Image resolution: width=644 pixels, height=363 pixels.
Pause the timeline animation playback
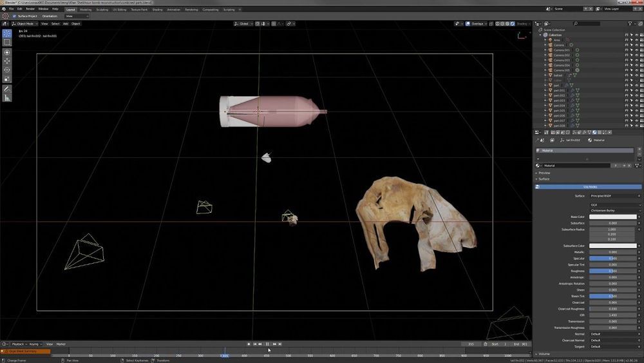[x=268, y=344]
